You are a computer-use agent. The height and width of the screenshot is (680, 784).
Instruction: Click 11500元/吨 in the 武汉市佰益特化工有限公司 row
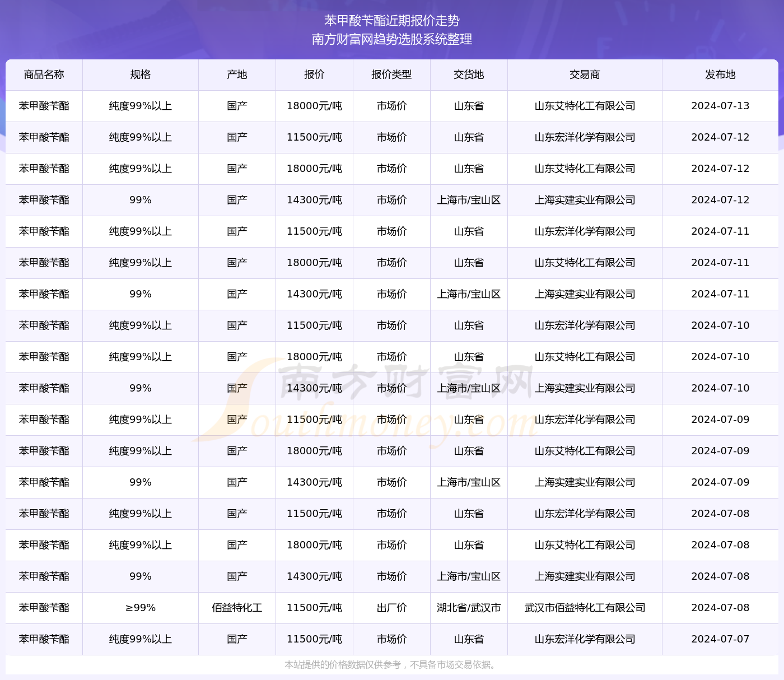(x=314, y=608)
